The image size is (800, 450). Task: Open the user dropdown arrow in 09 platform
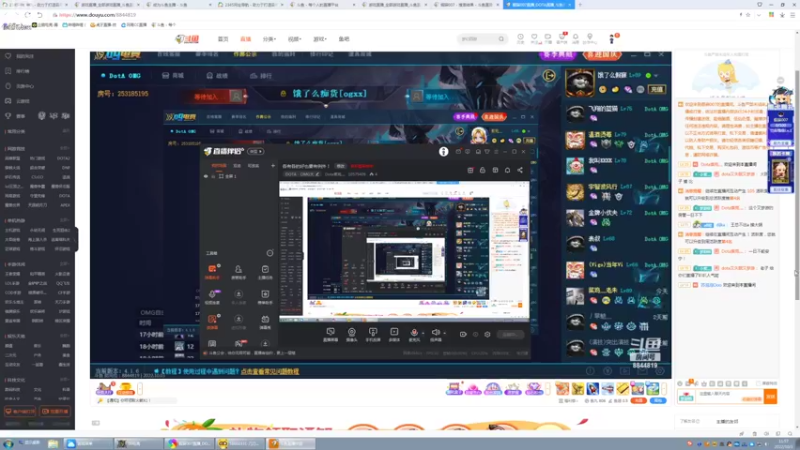tap(656, 76)
